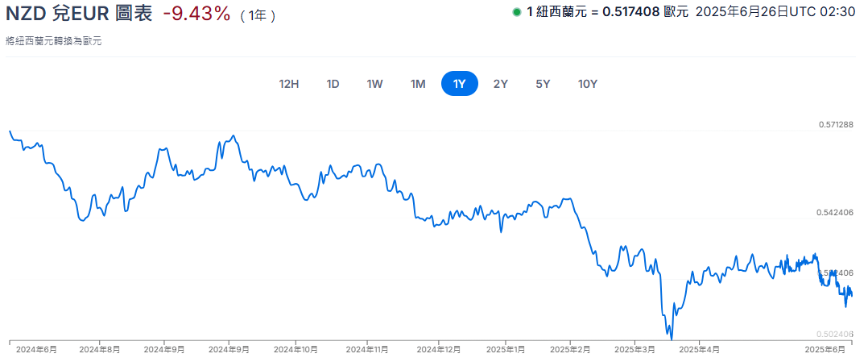
Task: Switch chart to 1W range
Action: point(374,85)
